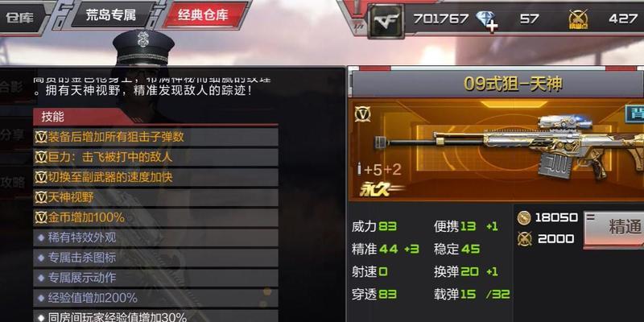Click the CF points emblem icon
This screenshot has height=322, width=644.
click(x=386, y=22)
